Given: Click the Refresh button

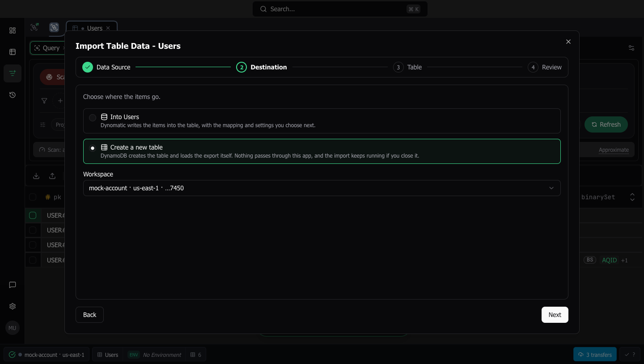Looking at the screenshot, I should pyautogui.click(x=606, y=124).
